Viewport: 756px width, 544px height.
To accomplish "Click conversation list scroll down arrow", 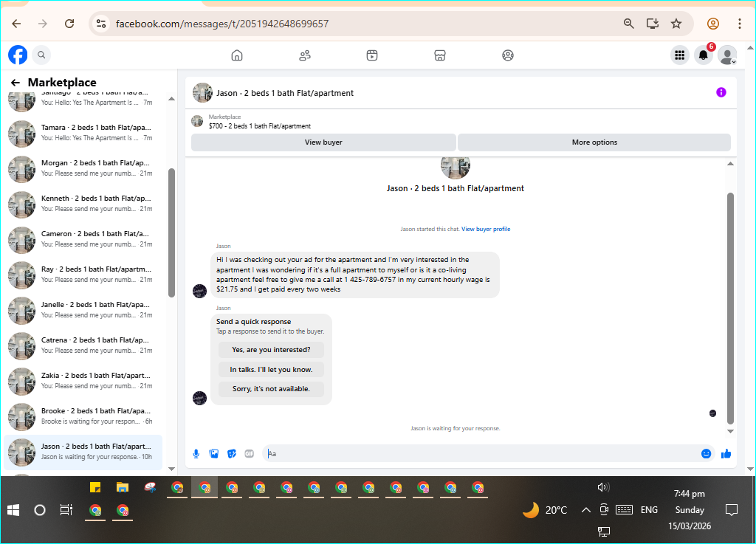I will pyautogui.click(x=171, y=469).
